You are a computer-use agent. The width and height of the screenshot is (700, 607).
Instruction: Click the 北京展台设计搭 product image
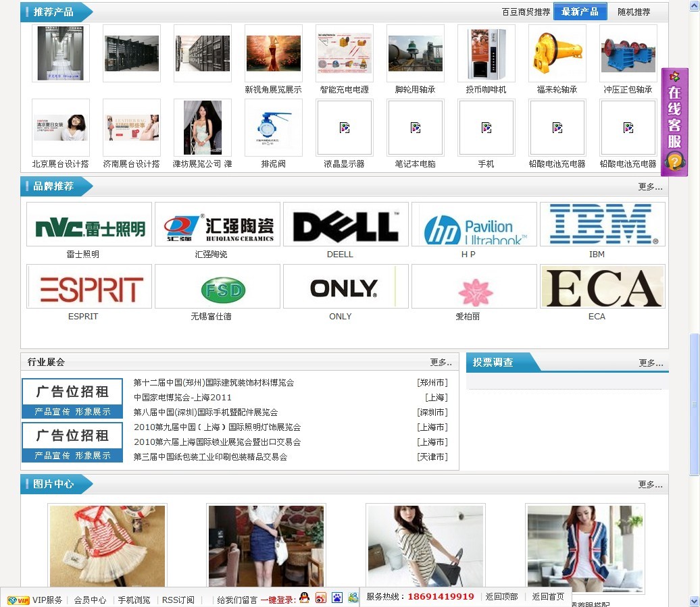click(x=61, y=128)
